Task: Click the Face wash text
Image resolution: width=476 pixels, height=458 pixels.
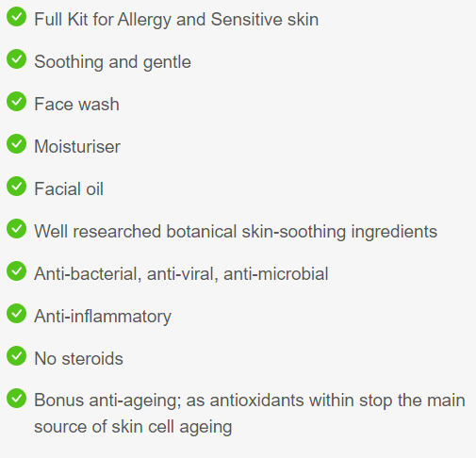Action: (76, 104)
